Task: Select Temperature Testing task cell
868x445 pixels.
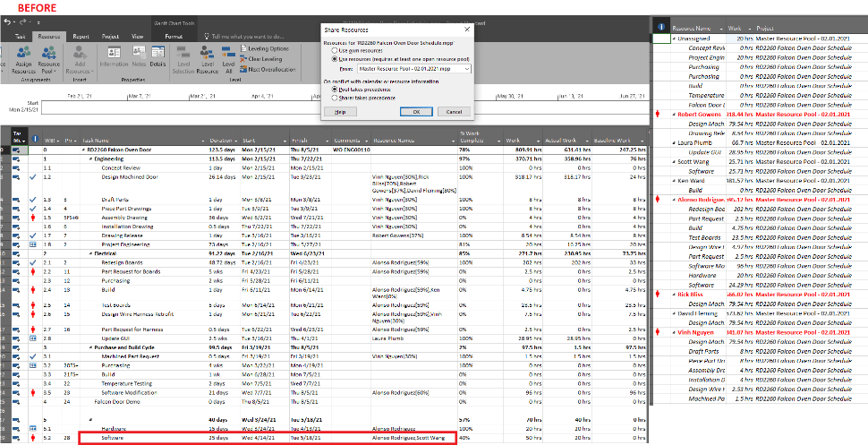Action: click(x=143, y=383)
